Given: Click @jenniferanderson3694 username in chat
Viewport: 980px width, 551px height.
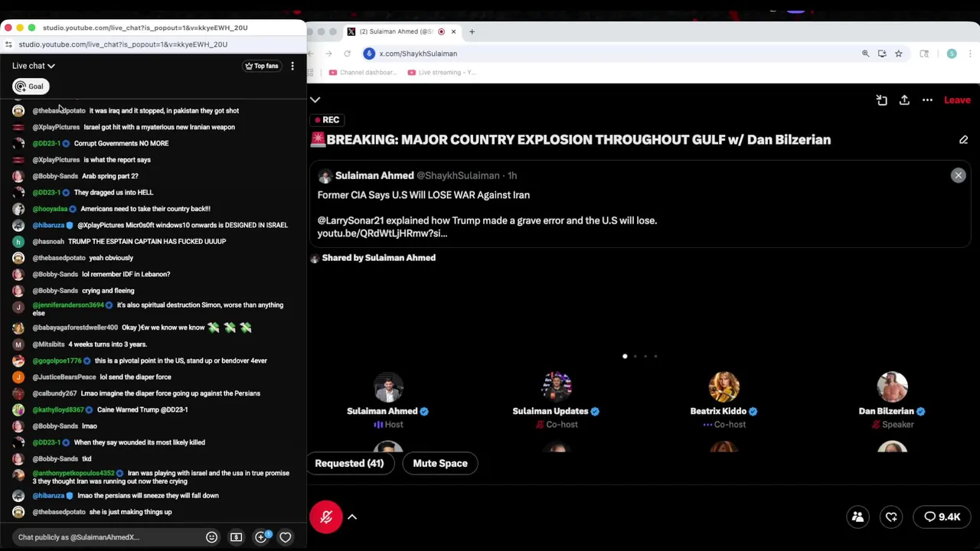Looking at the screenshot, I should 68,305.
